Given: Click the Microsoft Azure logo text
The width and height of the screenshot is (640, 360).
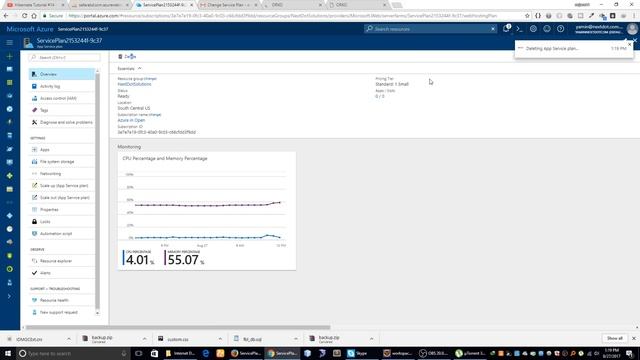Looking at the screenshot, I should (30, 29).
